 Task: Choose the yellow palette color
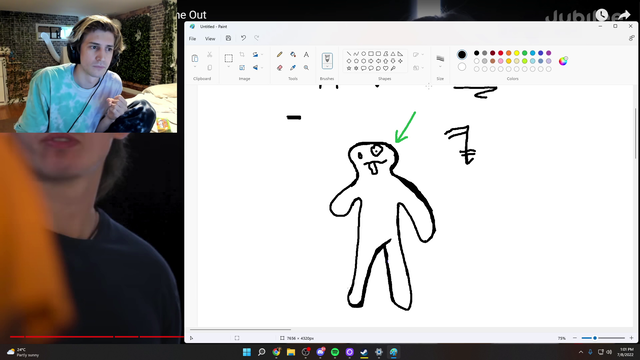tap(517, 53)
